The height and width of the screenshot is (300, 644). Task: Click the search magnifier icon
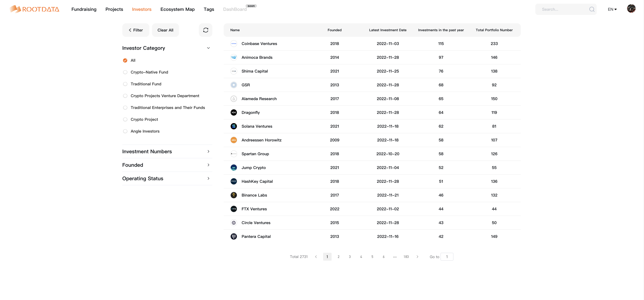coord(592,9)
